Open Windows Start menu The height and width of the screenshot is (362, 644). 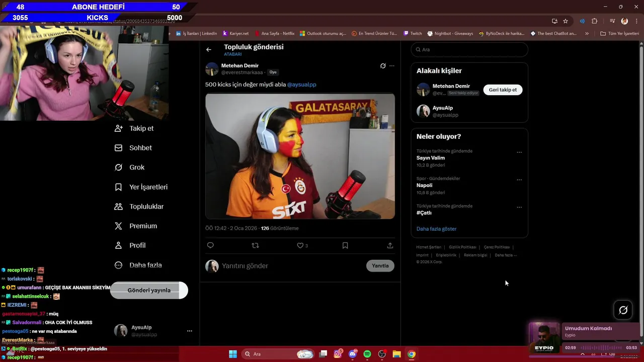click(x=233, y=354)
